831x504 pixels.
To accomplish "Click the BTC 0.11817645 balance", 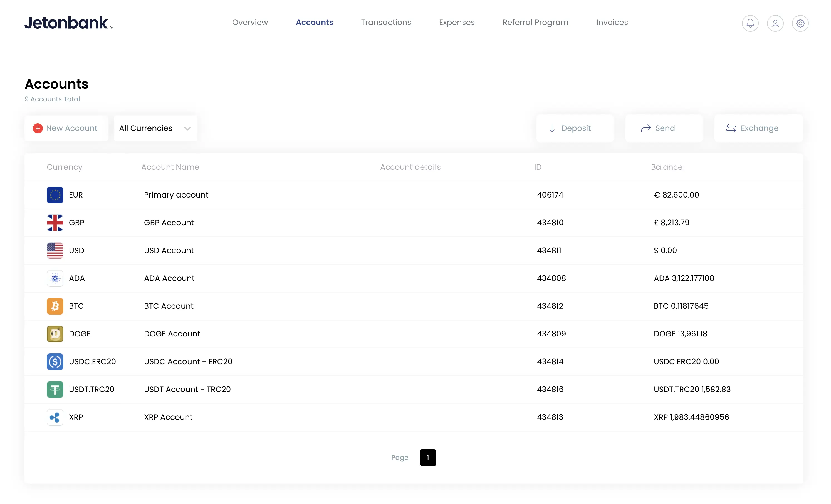I will tap(681, 306).
